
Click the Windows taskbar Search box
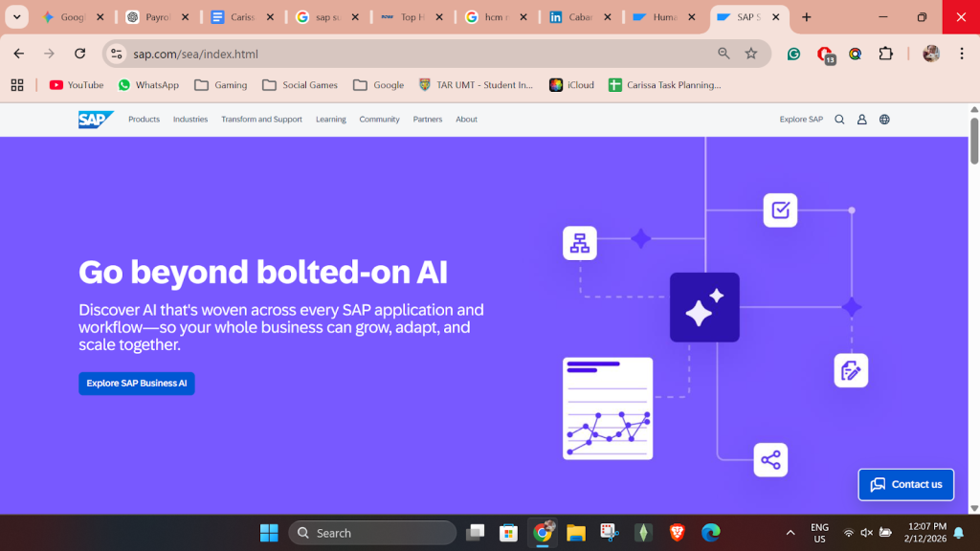pos(372,533)
